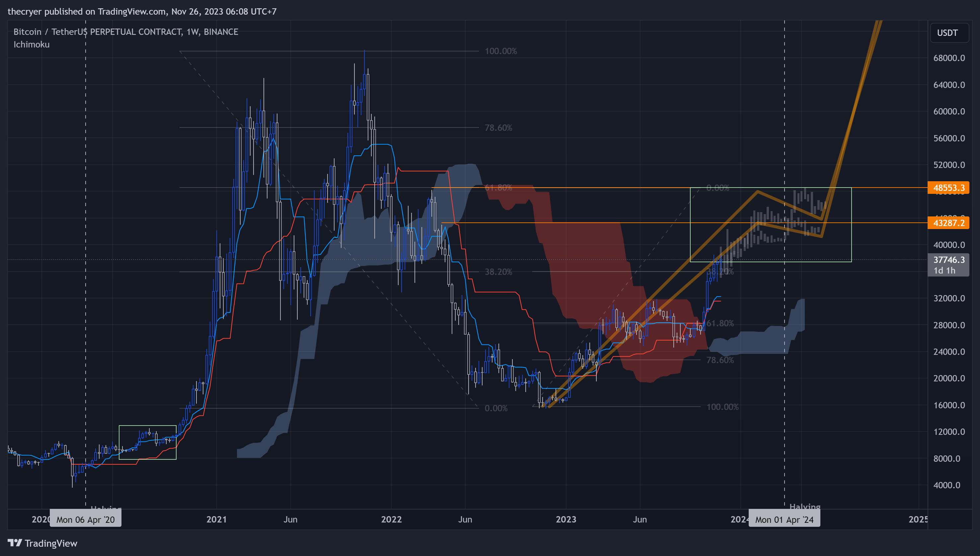Click the 68000.0 price axis value
This screenshot has width=980, height=556.
949,58
